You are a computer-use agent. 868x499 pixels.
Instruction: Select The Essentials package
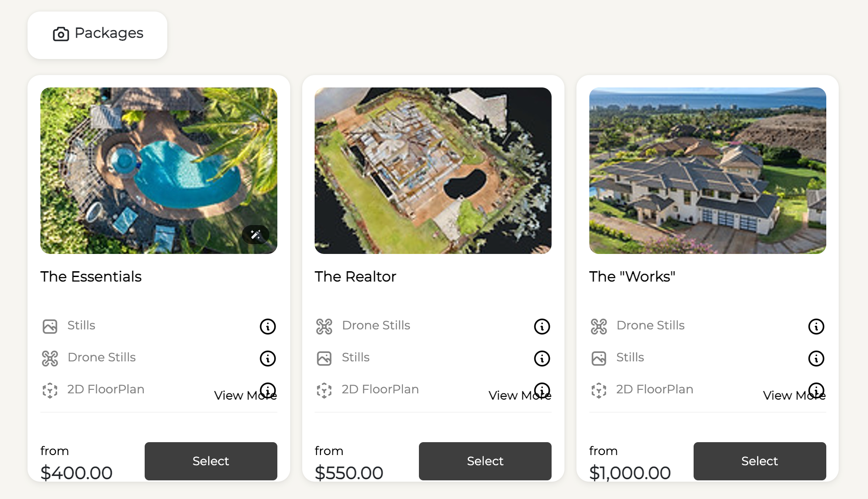(x=211, y=461)
